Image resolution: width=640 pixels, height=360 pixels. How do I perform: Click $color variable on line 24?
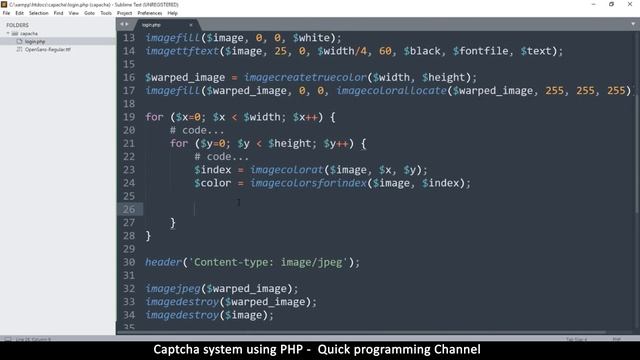tap(213, 183)
